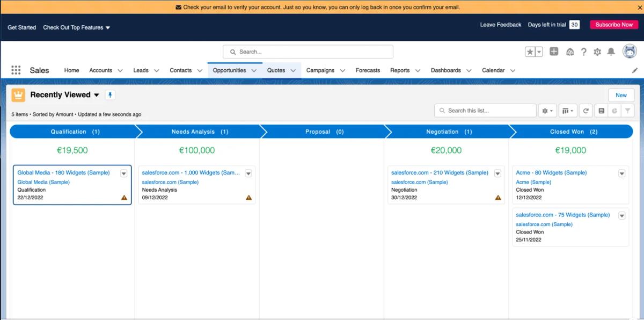Open actions menu on Acme 80 Widgets card
The width and height of the screenshot is (644, 320).
tap(622, 173)
